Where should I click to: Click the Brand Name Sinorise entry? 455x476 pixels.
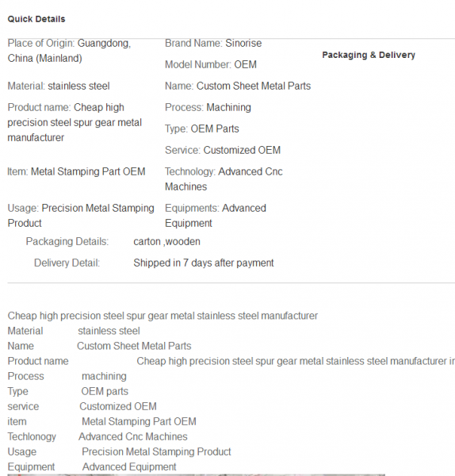pyautogui.click(x=213, y=43)
